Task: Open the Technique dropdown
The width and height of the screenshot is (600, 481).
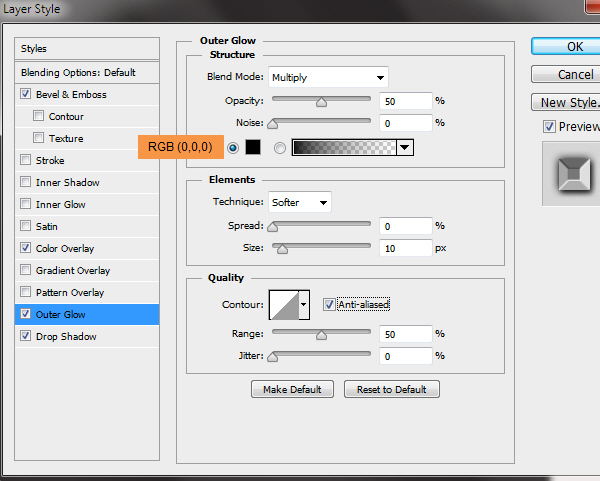Action: pyautogui.click(x=300, y=202)
